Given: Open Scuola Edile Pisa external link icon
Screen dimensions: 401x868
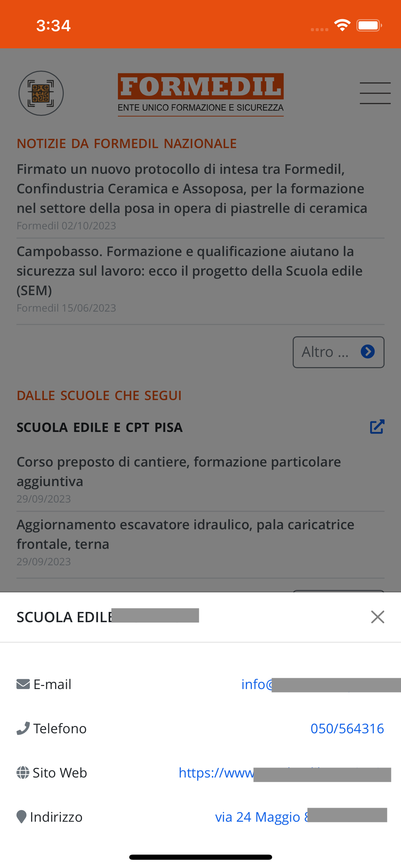Looking at the screenshot, I should (x=377, y=427).
